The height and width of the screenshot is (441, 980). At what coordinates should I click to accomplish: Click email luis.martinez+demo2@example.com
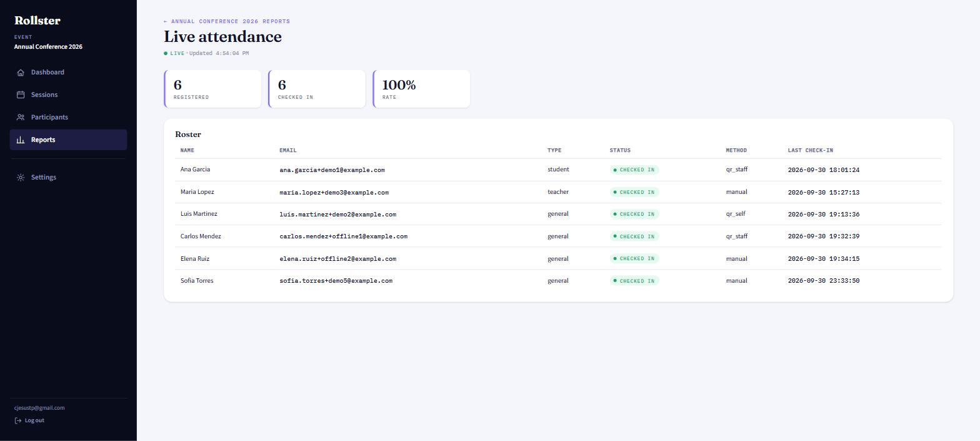[x=338, y=215]
